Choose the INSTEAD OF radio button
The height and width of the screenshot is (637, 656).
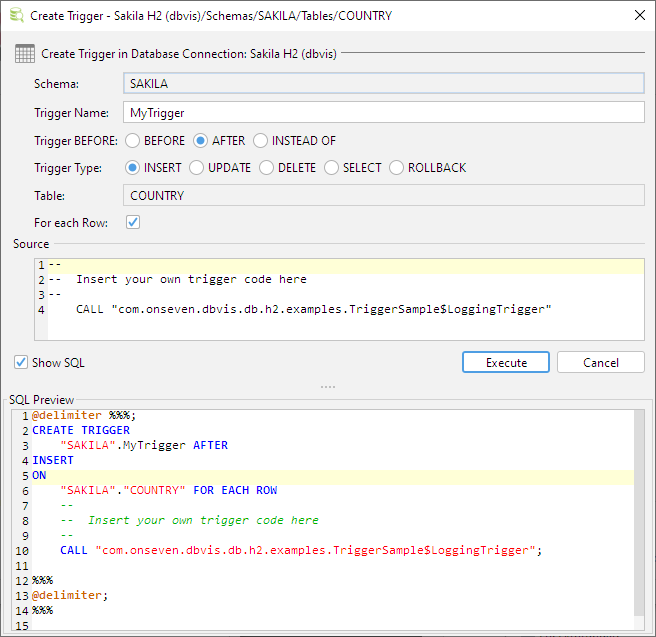click(261, 141)
